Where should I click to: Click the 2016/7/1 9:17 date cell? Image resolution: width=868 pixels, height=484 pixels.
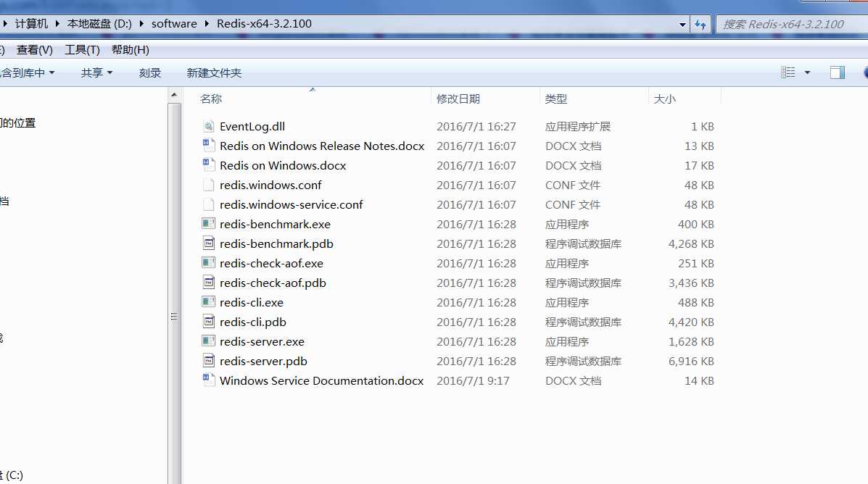473,380
